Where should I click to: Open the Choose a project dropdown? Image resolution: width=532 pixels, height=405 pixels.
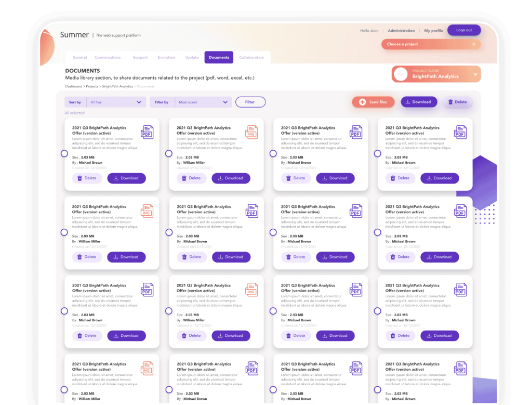click(431, 44)
